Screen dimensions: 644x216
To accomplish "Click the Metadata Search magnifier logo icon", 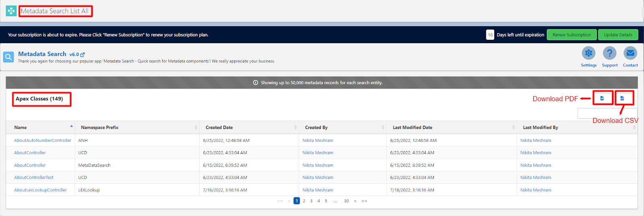I will 8,57.
